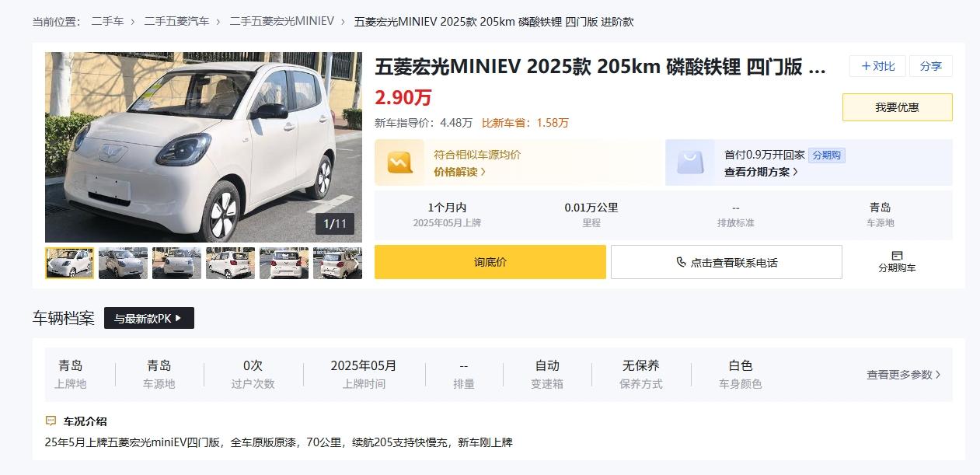Viewport: 980px width, 475px height.
Task: Click the price trend chart icon
Action: (x=399, y=162)
